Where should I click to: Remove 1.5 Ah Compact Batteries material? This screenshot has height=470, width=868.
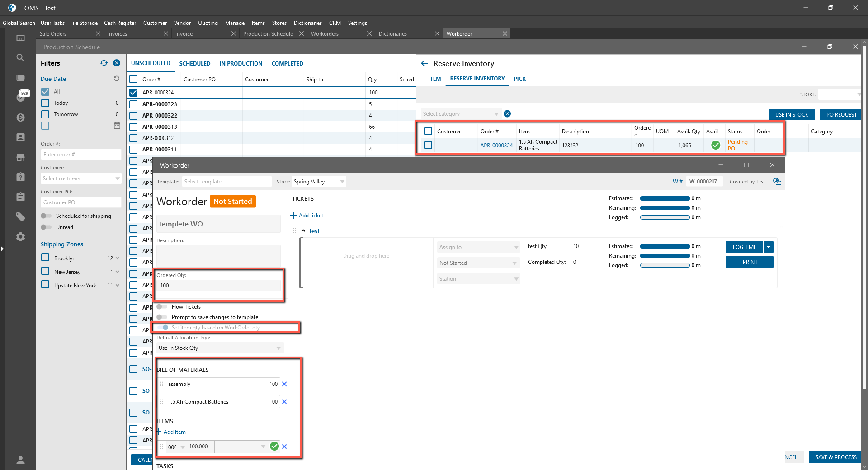(x=284, y=402)
